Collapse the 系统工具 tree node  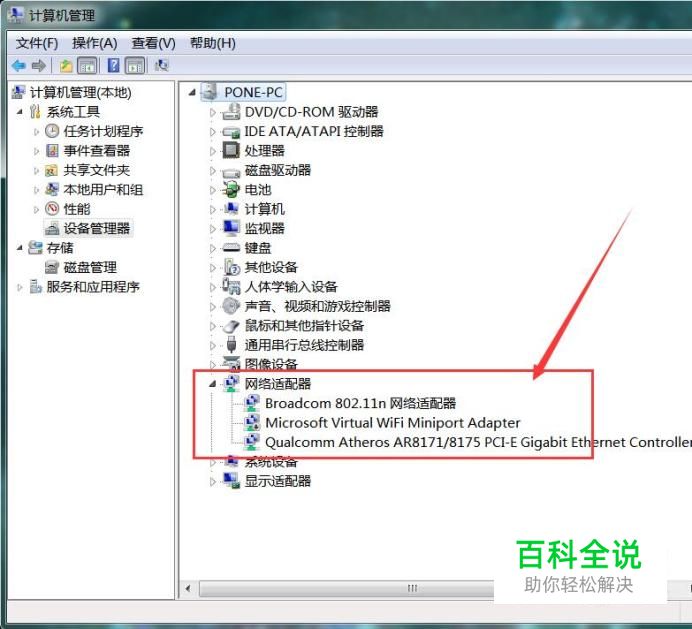click(20, 112)
